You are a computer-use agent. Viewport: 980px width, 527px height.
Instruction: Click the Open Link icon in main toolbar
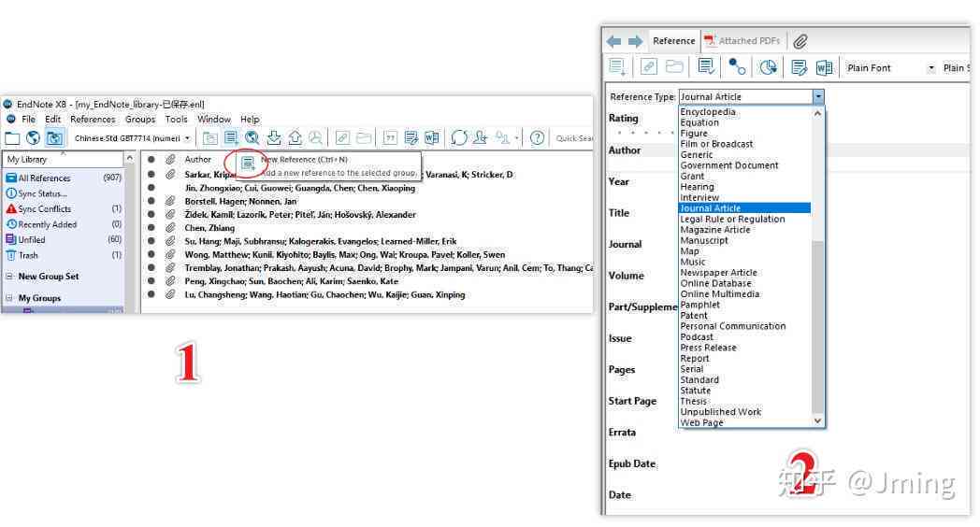pos(342,138)
